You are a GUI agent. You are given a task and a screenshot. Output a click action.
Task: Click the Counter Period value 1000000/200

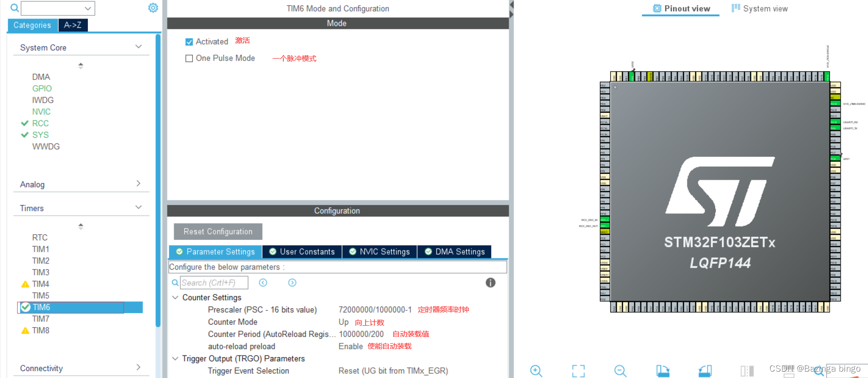click(x=361, y=334)
